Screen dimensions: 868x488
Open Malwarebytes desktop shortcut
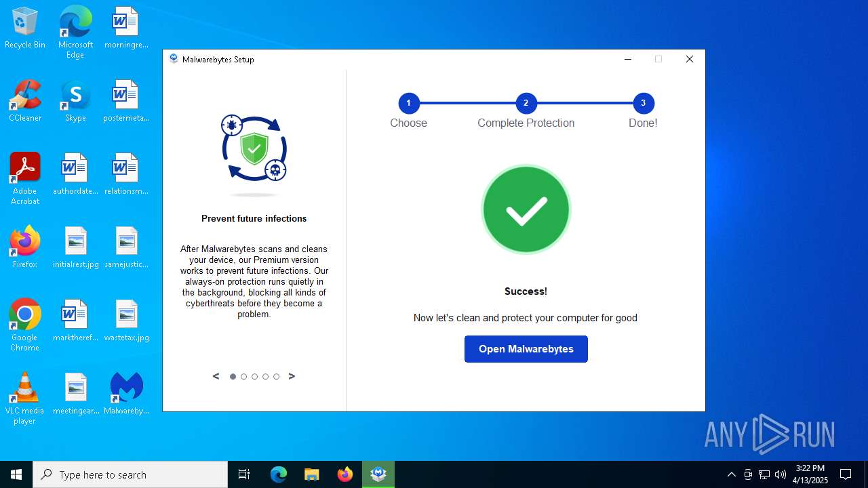126,394
